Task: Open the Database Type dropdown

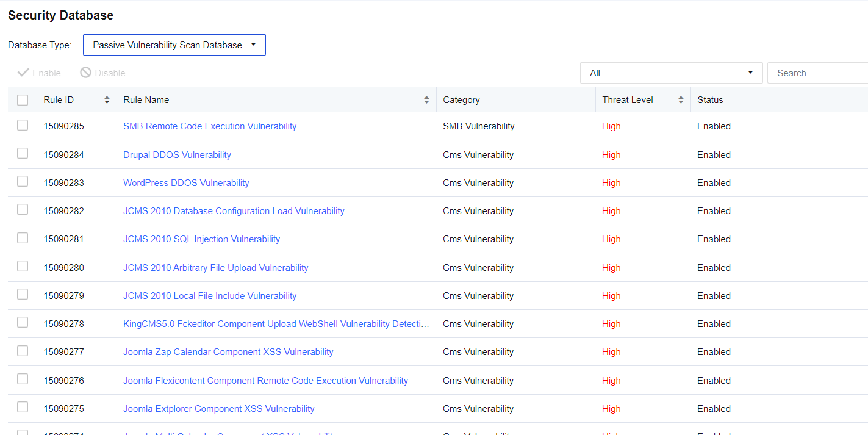Action: (174, 45)
